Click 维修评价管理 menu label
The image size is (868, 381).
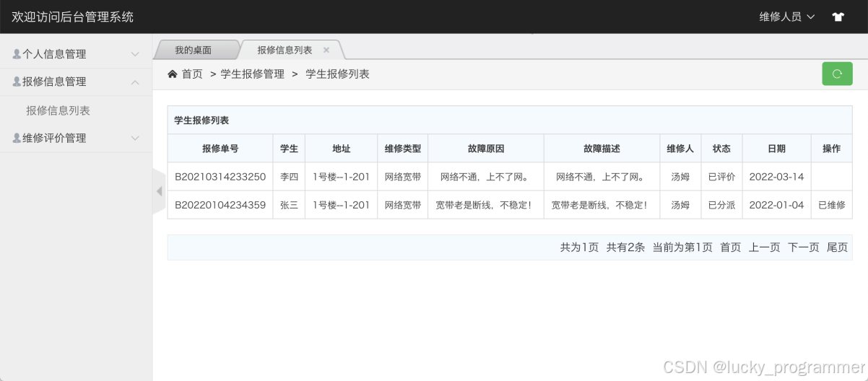(x=54, y=138)
